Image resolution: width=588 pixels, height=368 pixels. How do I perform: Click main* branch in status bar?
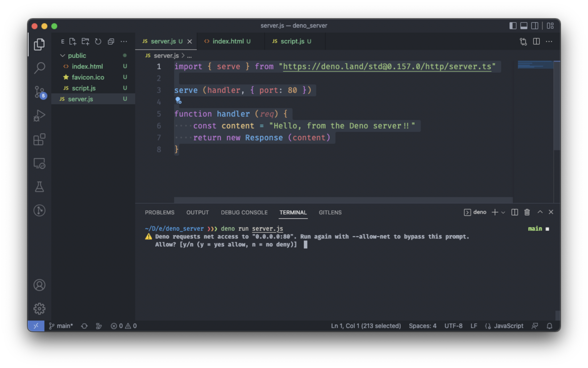pyautogui.click(x=61, y=326)
